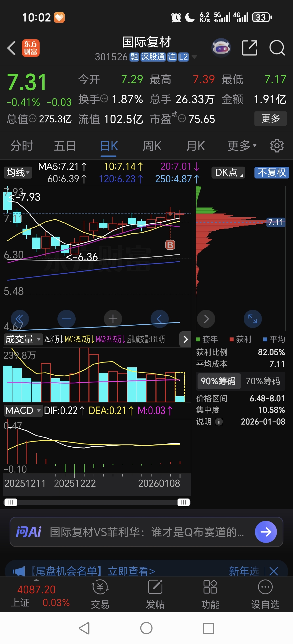
Task: Tap the 注 registration badge
Action: [172, 57]
